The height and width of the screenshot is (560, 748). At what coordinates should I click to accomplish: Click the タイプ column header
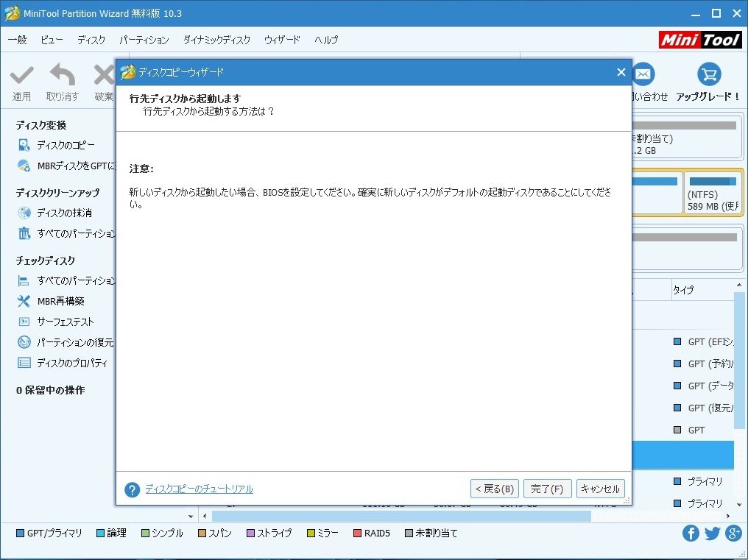(682, 291)
